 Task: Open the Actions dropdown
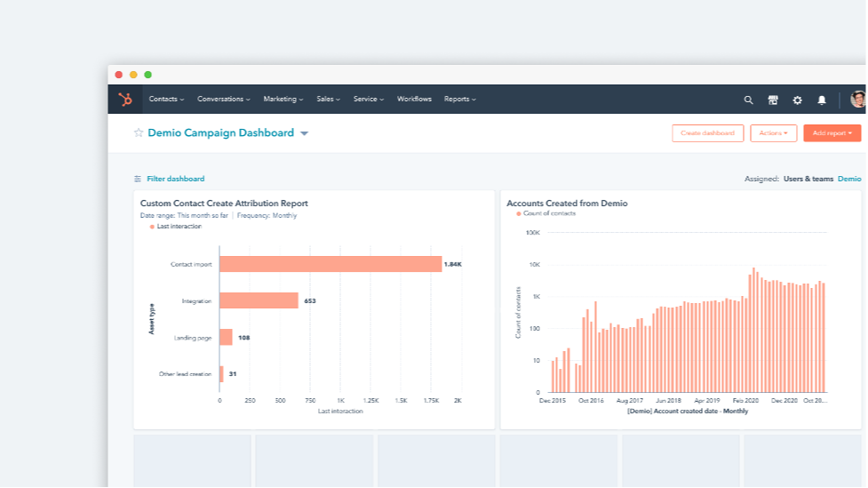pos(773,133)
